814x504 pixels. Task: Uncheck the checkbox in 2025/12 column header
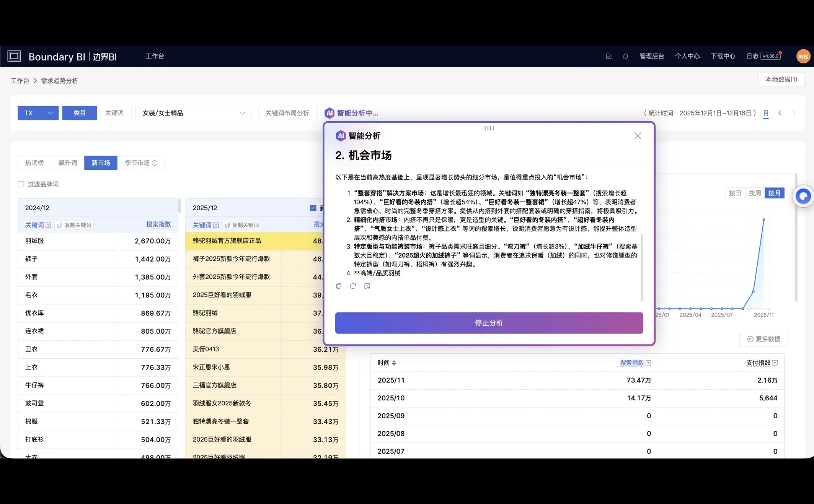312,207
